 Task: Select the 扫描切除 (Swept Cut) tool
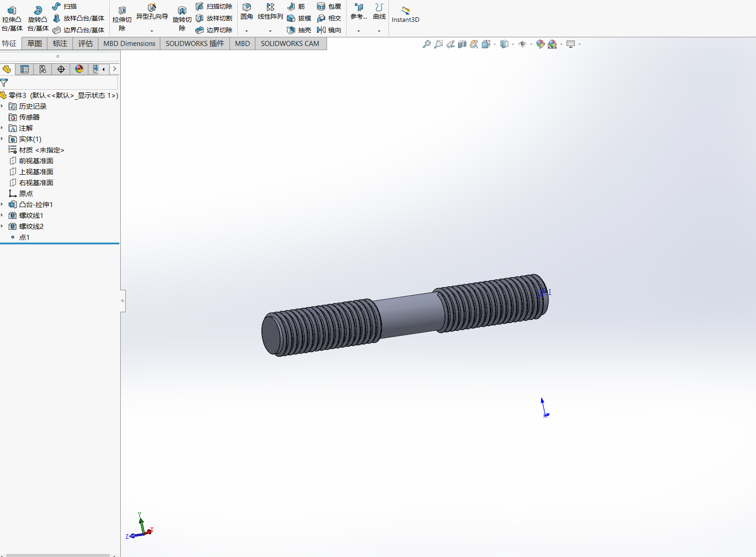(x=214, y=6)
